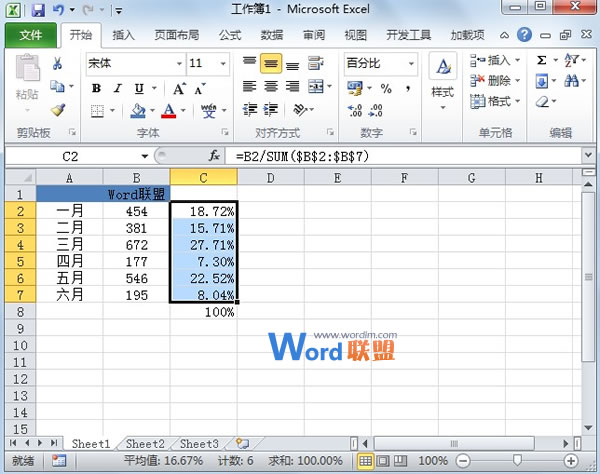Open the font name dropdown showing 宋体

click(130, 63)
